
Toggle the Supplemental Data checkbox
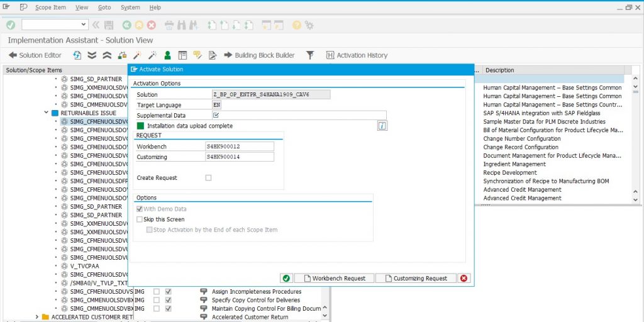tap(216, 116)
